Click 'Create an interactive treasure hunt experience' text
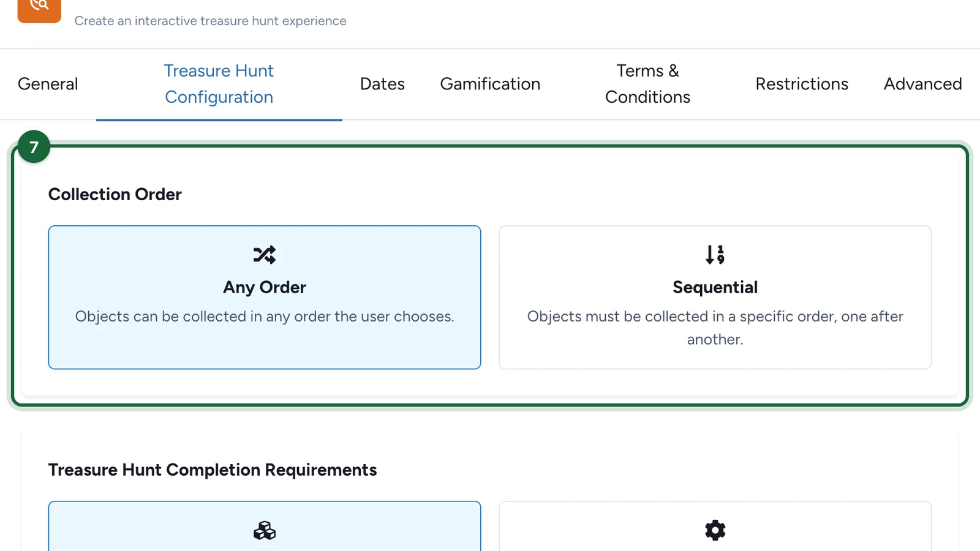 [210, 21]
